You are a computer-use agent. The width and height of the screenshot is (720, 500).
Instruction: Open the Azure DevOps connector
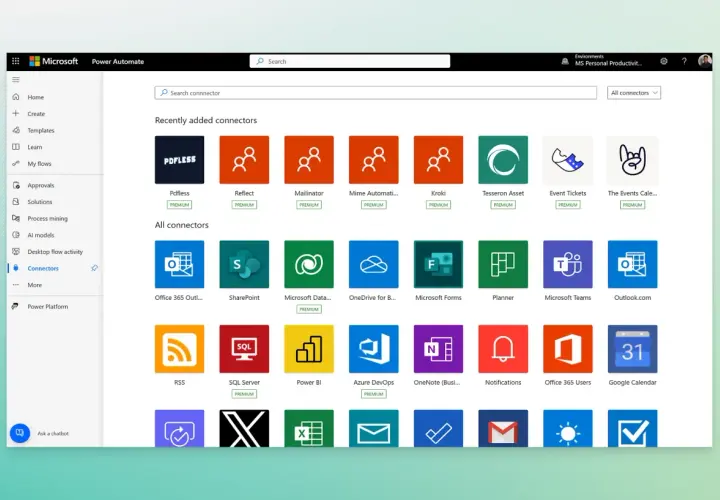[x=374, y=349]
